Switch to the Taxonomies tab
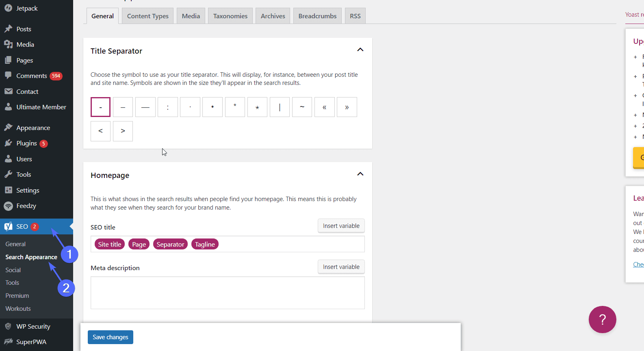Screen dimensions: 644x351 pos(230,16)
